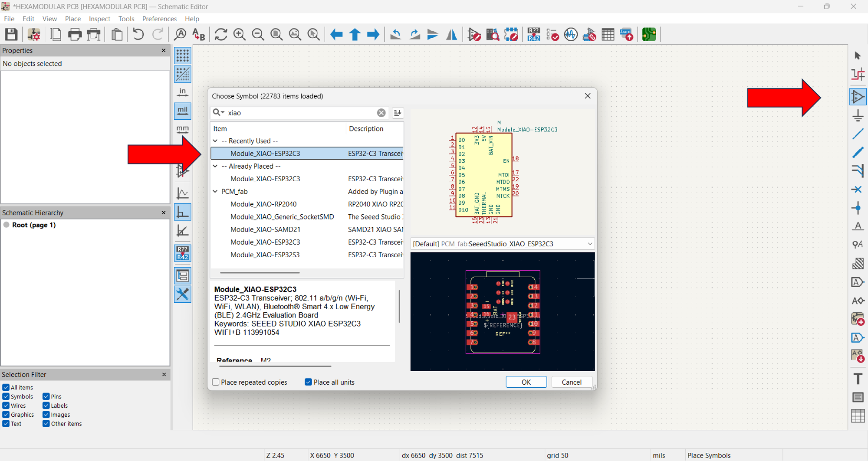Click the Undo icon in the toolbar

point(138,34)
